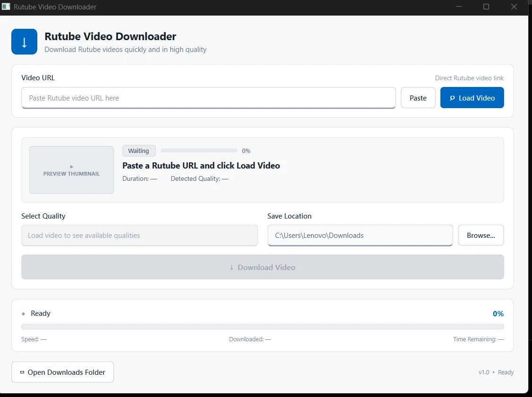Click the Download Video button

click(x=262, y=267)
